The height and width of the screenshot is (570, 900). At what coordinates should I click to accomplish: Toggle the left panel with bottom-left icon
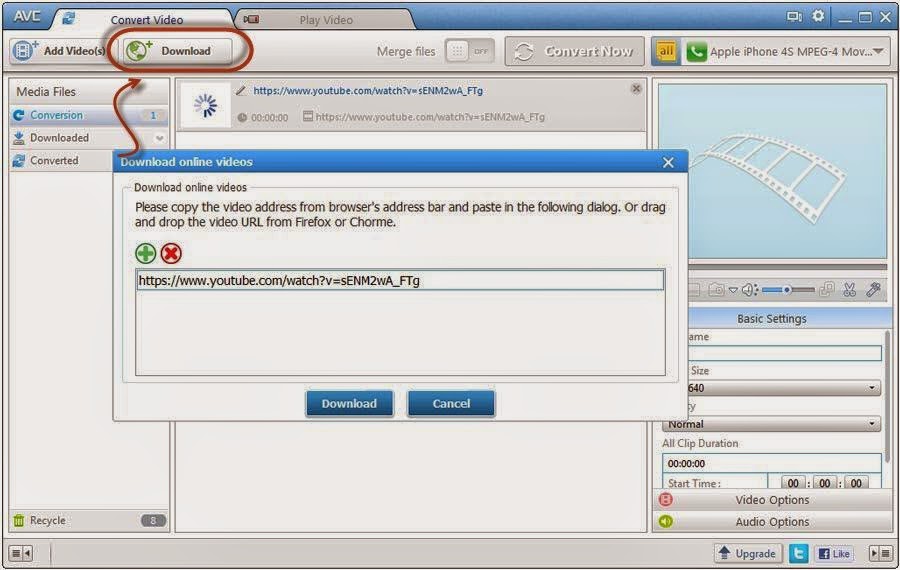[x=21, y=553]
